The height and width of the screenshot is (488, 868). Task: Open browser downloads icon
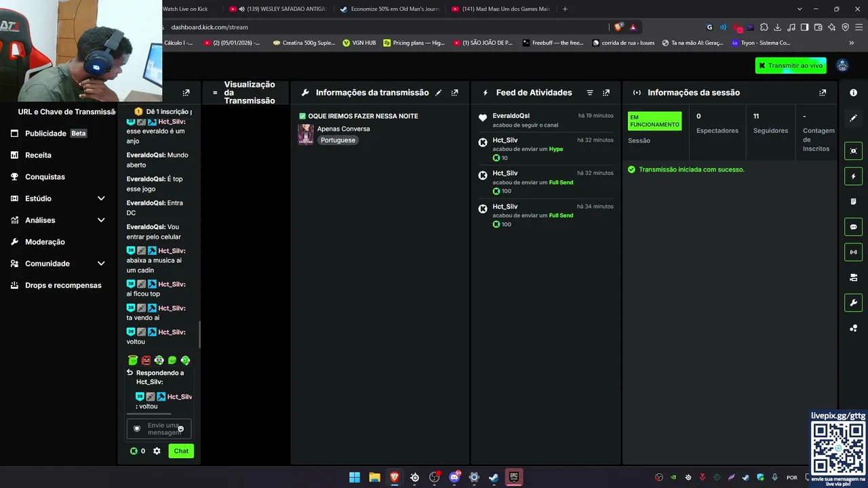click(x=777, y=27)
